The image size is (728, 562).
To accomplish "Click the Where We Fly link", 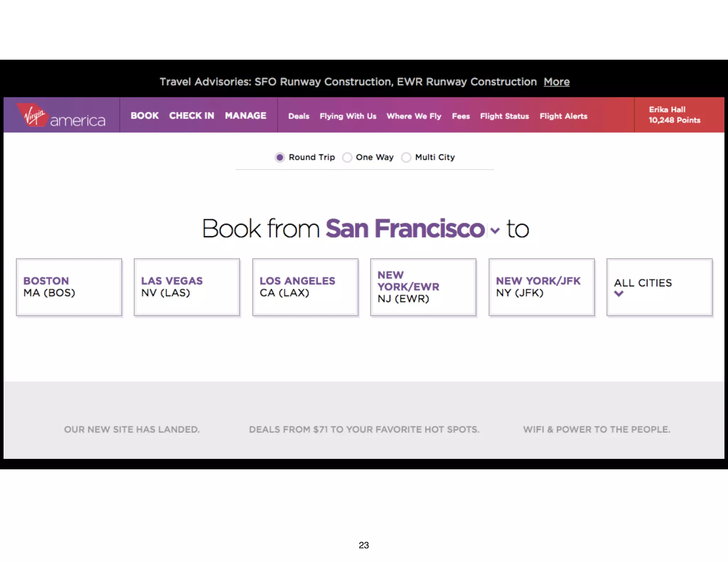I will tap(414, 116).
